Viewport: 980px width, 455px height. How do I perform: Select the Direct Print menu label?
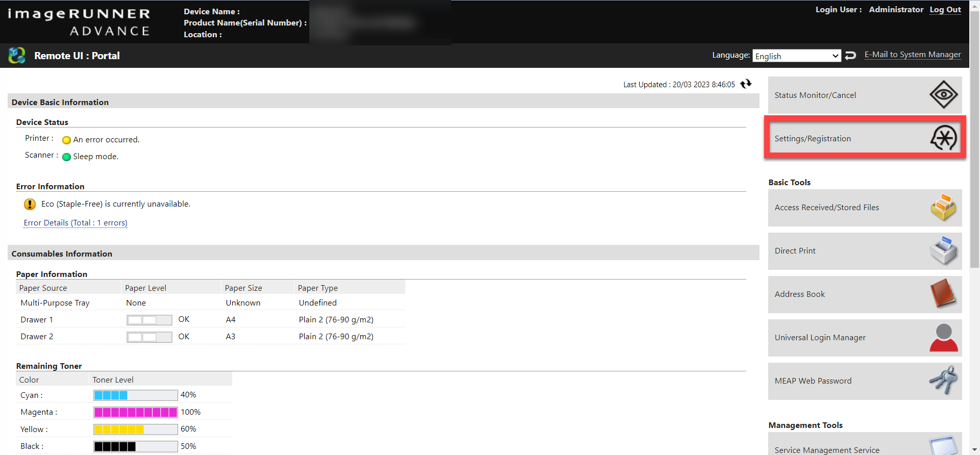(x=795, y=251)
